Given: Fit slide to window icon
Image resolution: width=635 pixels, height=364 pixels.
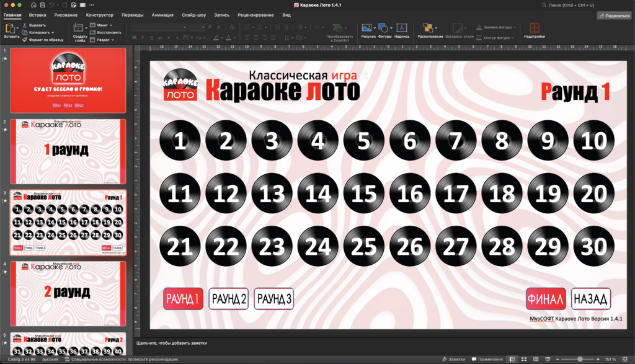Looking at the screenshot, I should 625,359.
